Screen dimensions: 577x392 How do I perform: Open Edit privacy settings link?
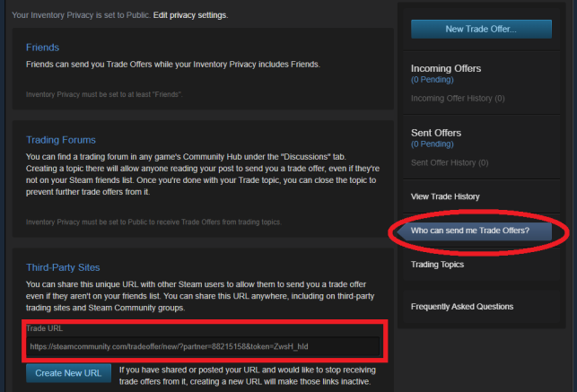click(190, 15)
